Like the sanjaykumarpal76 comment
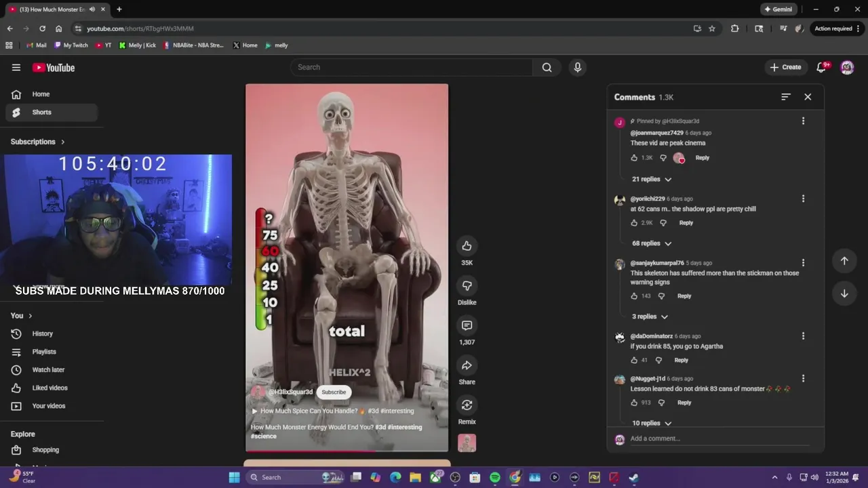Image resolution: width=868 pixels, height=488 pixels. [634, 296]
